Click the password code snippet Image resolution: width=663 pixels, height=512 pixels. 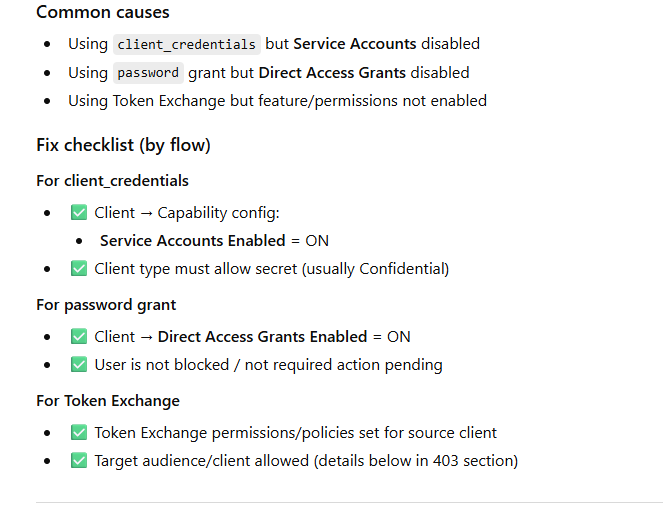148,73
